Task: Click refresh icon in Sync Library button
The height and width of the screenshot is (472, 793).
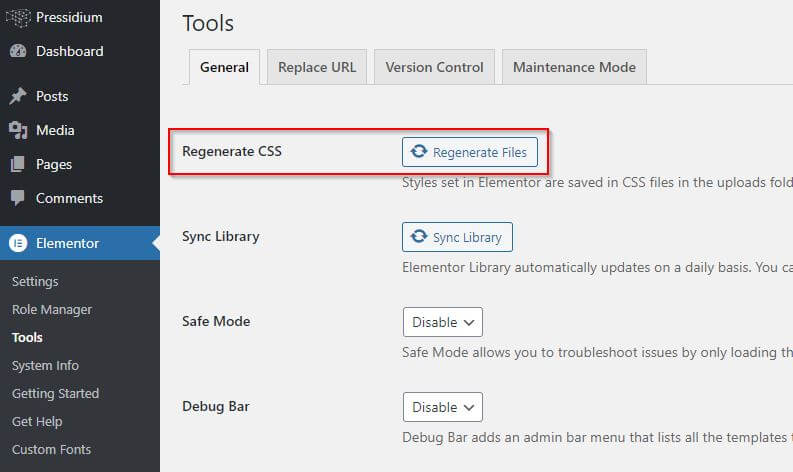Action: pyautogui.click(x=419, y=236)
